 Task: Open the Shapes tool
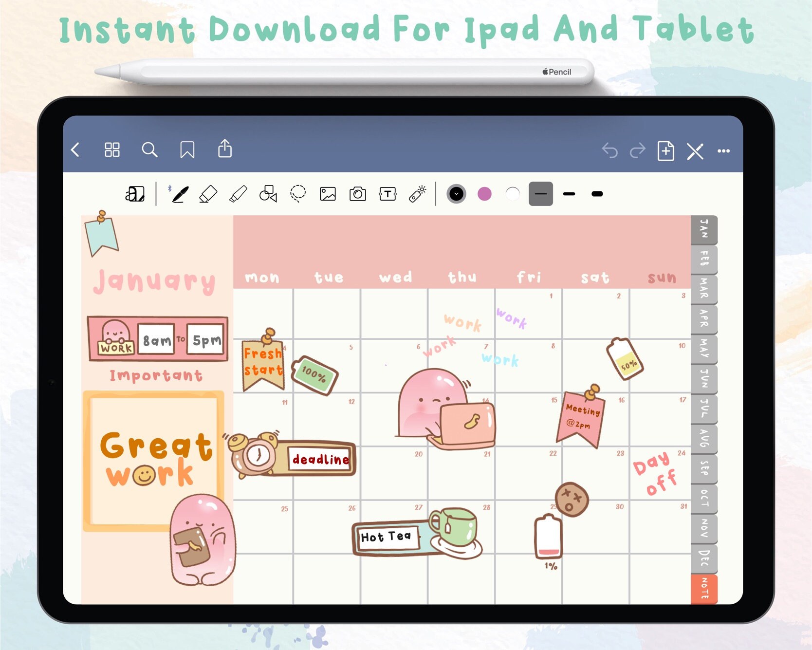tap(268, 194)
